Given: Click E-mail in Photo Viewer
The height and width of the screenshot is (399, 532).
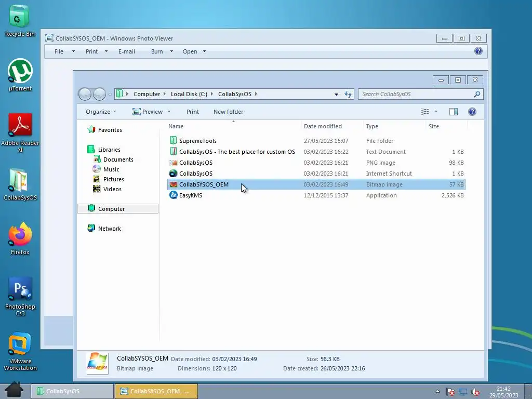Looking at the screenshot, I should tap(127, 51).
